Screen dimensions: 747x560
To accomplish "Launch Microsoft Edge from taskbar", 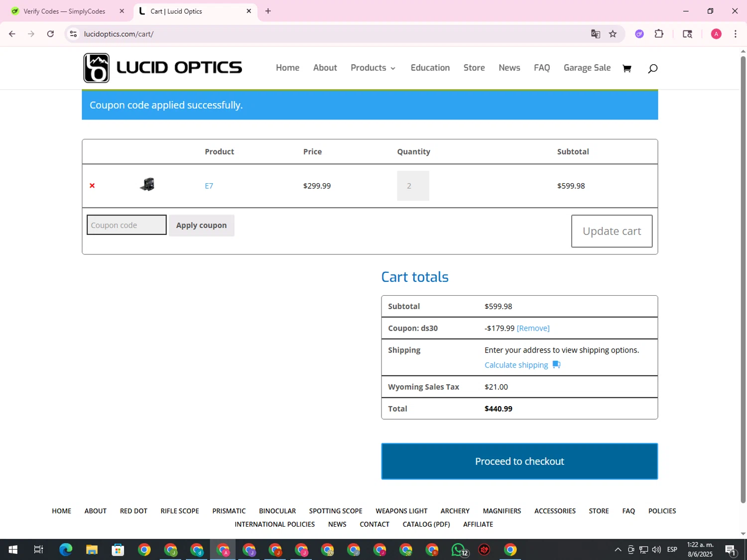I will coord(66,550).
